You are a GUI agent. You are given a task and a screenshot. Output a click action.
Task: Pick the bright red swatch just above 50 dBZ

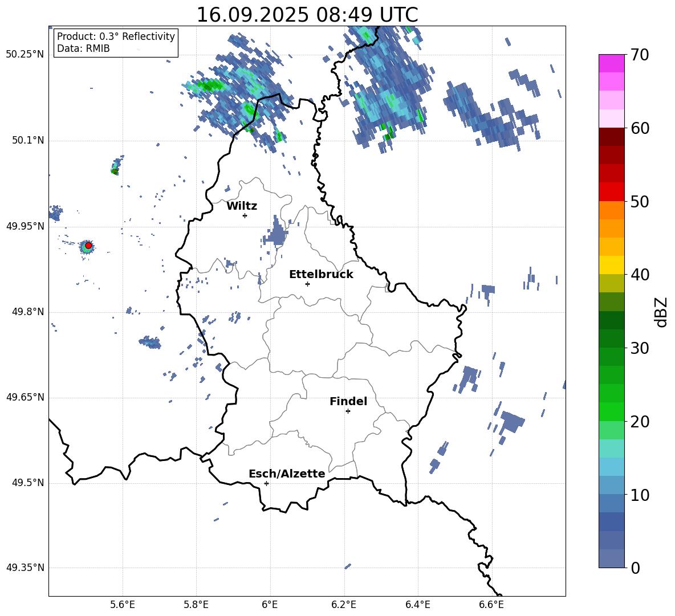[x=612, y=192]
